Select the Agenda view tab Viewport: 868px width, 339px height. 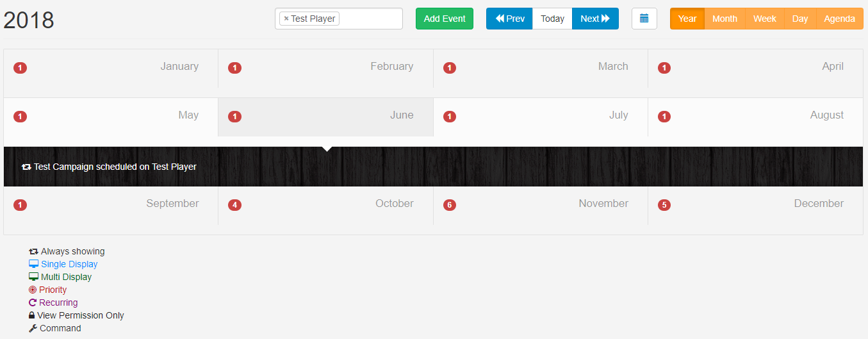tap(839, 19)
